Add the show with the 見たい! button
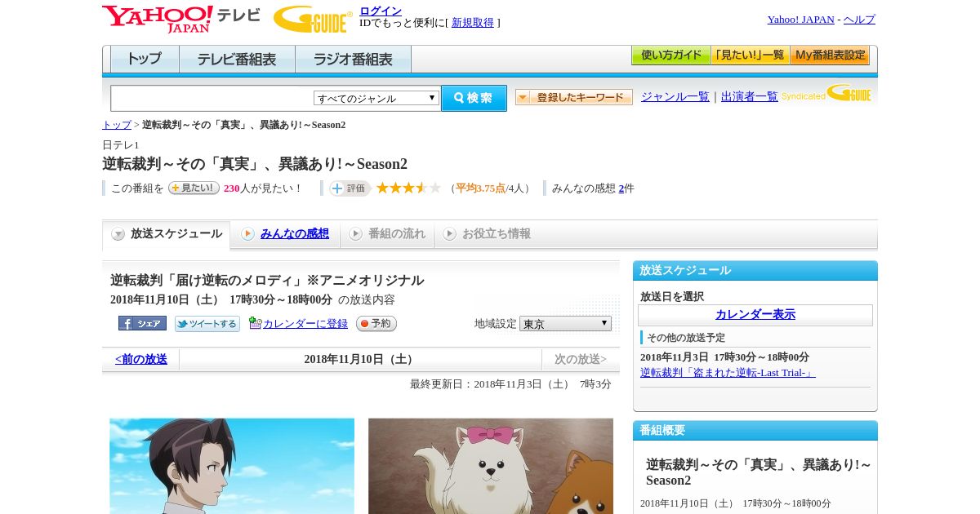Screen dimensions: 980x514 coord(194,188)
